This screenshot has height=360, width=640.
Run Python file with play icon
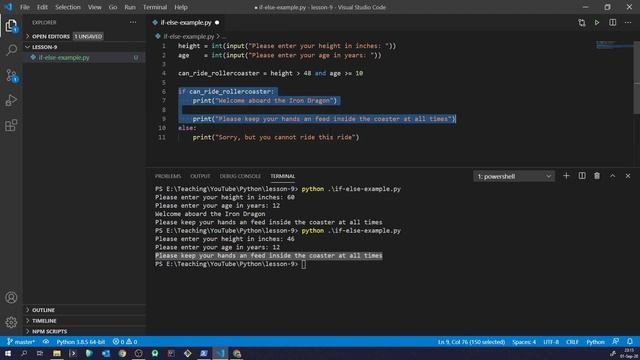tap(597, 23)
